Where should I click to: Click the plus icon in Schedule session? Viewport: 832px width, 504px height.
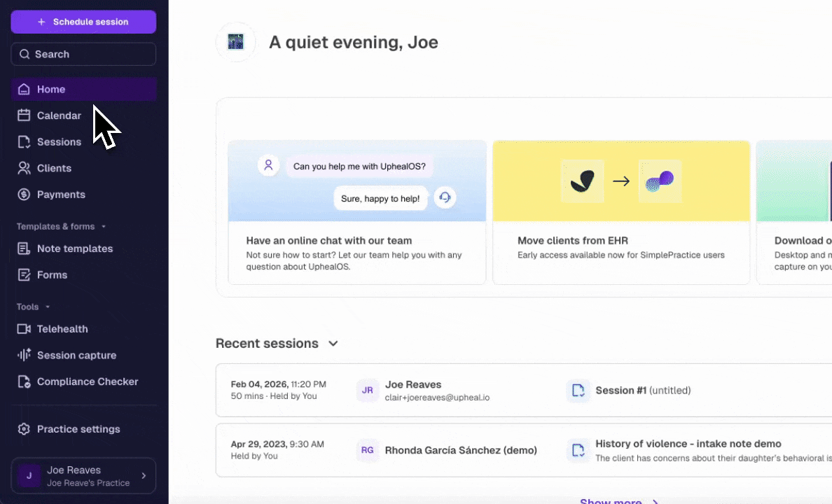41,22
